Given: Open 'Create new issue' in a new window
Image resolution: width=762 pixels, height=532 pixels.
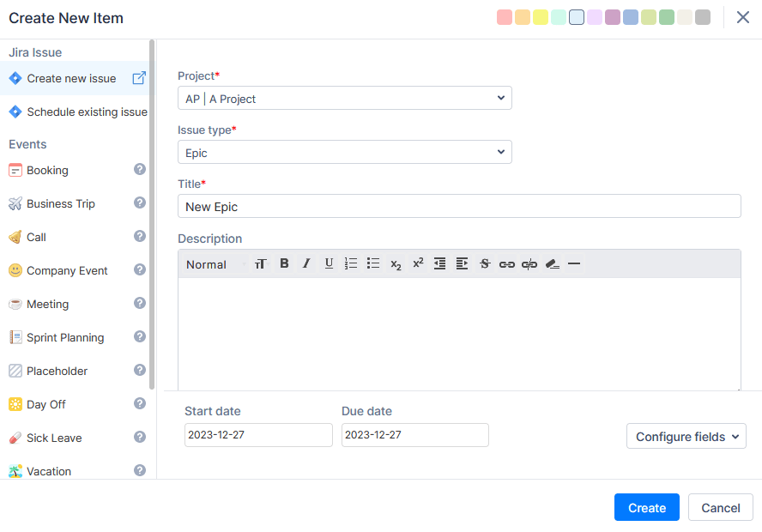Looking at the screenshot, I should tap(139, 77).
